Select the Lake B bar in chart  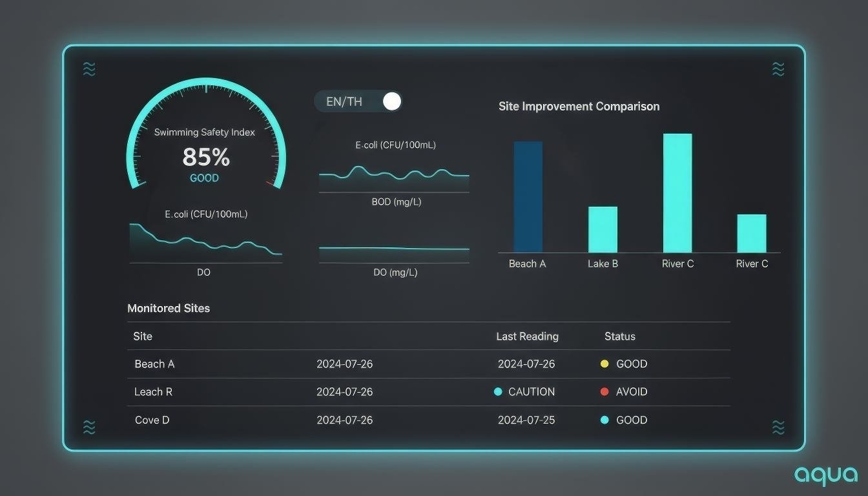pyautogui.click(x=603, y=229)
